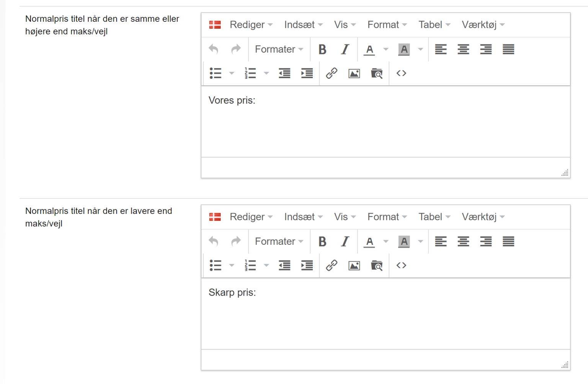Increase indent in the 'Vores pris' editor
The width and height of the screenshot is (588, 384).
[x=307, y=73]
